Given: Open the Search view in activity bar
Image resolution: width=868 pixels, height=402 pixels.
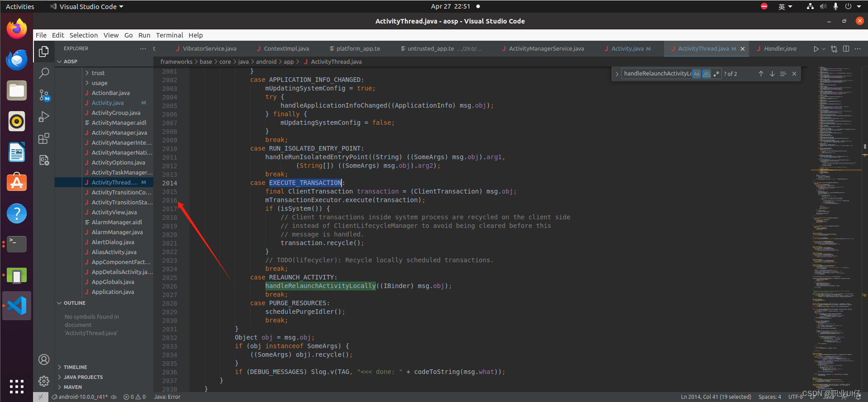Looking at the screenshot, I should (44, 73).
